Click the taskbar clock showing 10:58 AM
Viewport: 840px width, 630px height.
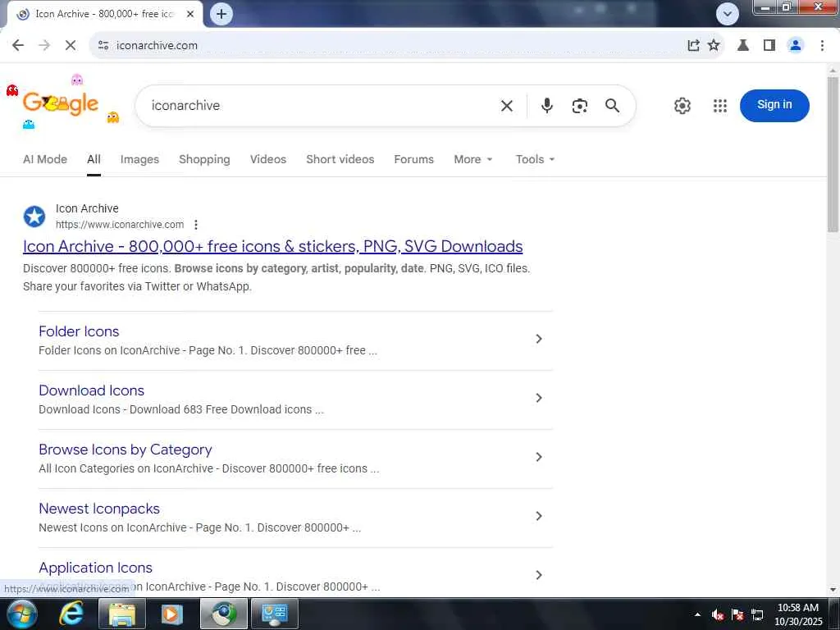click(797, 614)
